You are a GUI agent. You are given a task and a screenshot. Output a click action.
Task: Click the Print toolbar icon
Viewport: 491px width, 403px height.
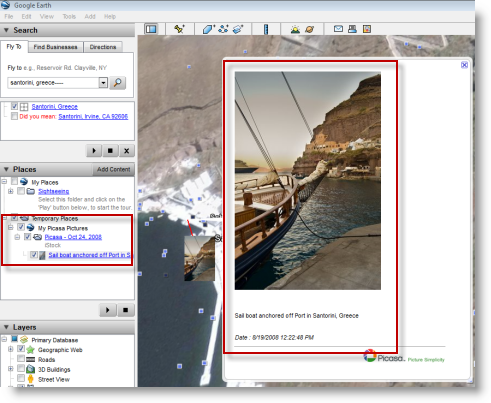click(x=352, y=29)
